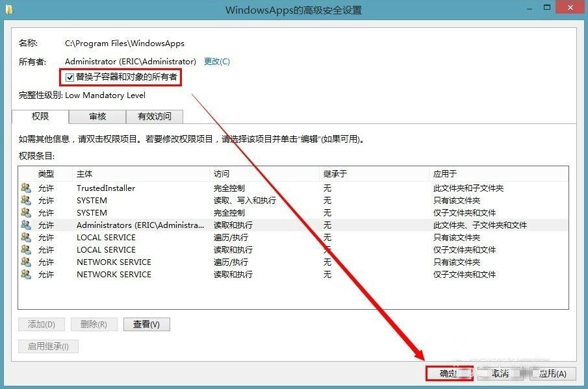Click the 启用继承(I) button
This screenshot has height=389, width=588.
click(x=47, y=346)
